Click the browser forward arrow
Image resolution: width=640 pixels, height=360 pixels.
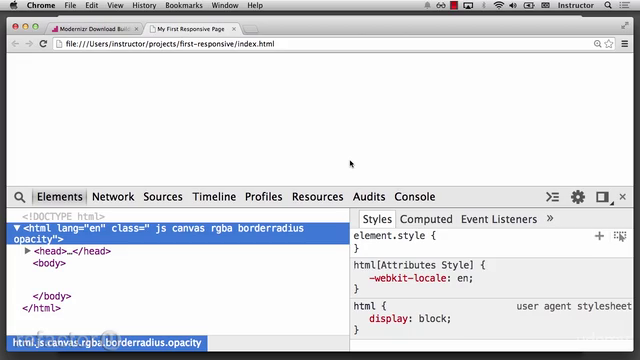[29, 44]
